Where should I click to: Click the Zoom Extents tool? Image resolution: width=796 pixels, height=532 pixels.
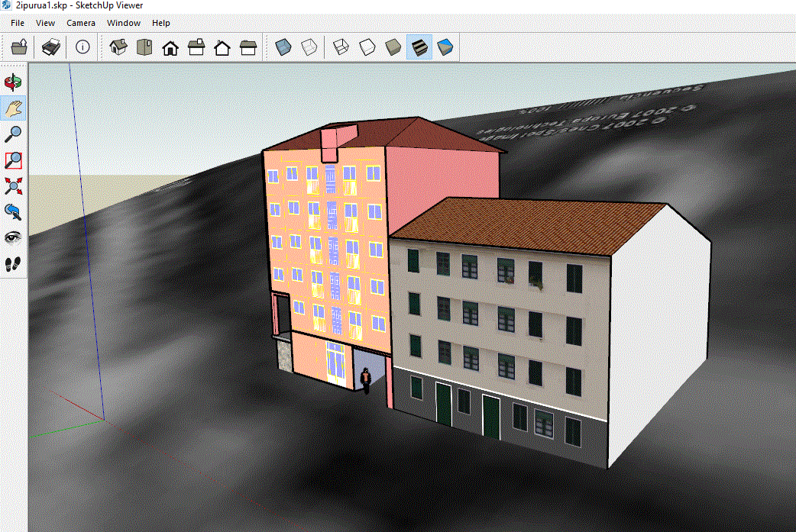(x=14, y=185)
